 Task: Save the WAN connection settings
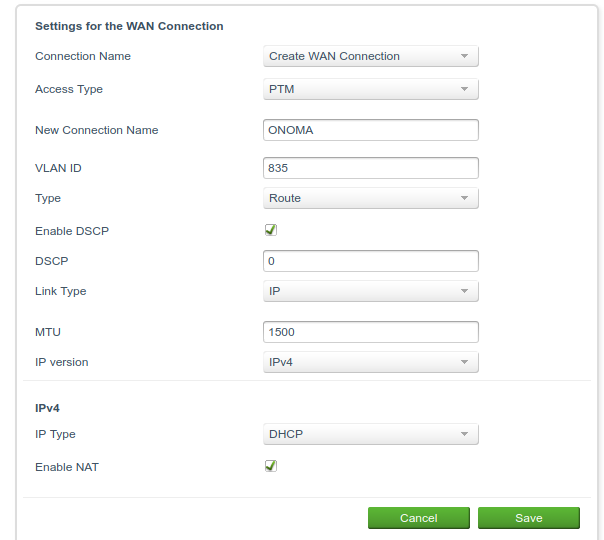coord(528,518)
